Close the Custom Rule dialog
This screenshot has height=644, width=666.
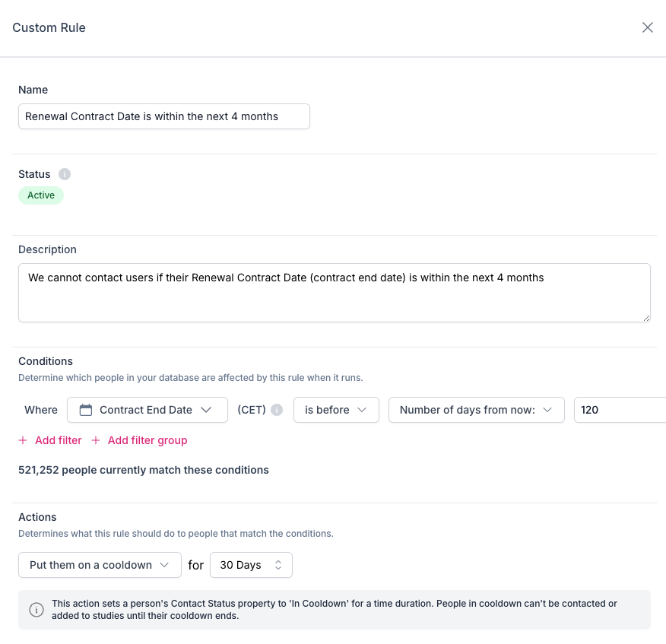[x=648, y=27]
